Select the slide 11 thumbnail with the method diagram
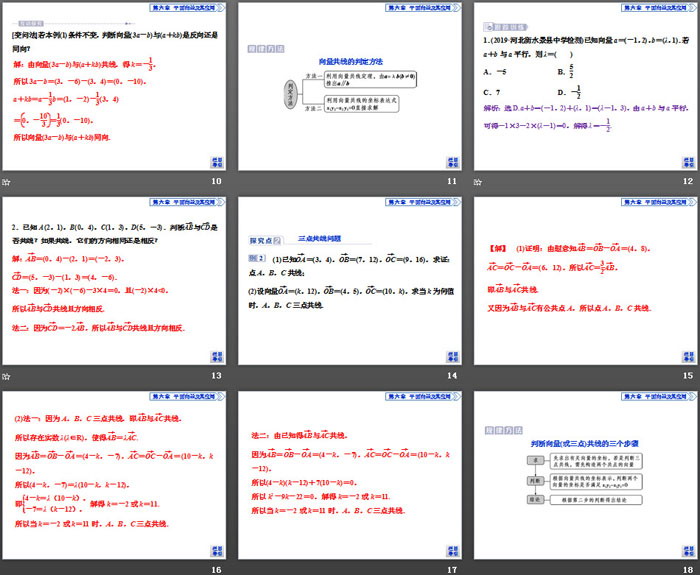 point(350,86)
